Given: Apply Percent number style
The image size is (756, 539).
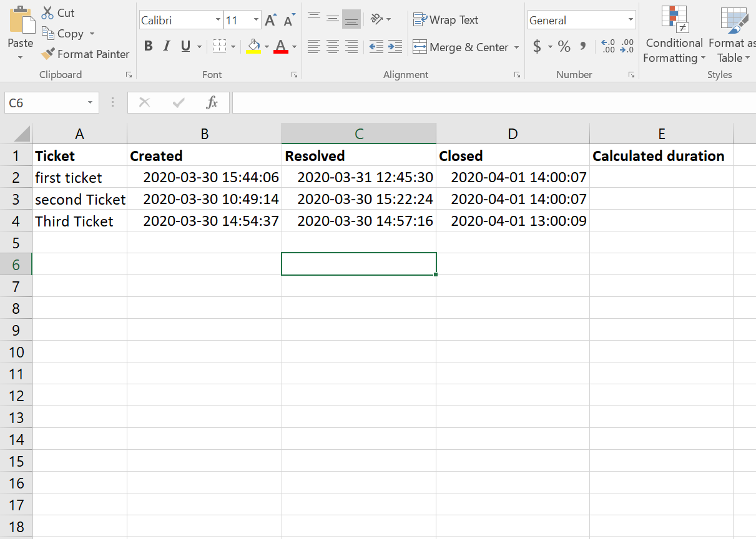Looking at the screenshot, I should coord(564,46).
